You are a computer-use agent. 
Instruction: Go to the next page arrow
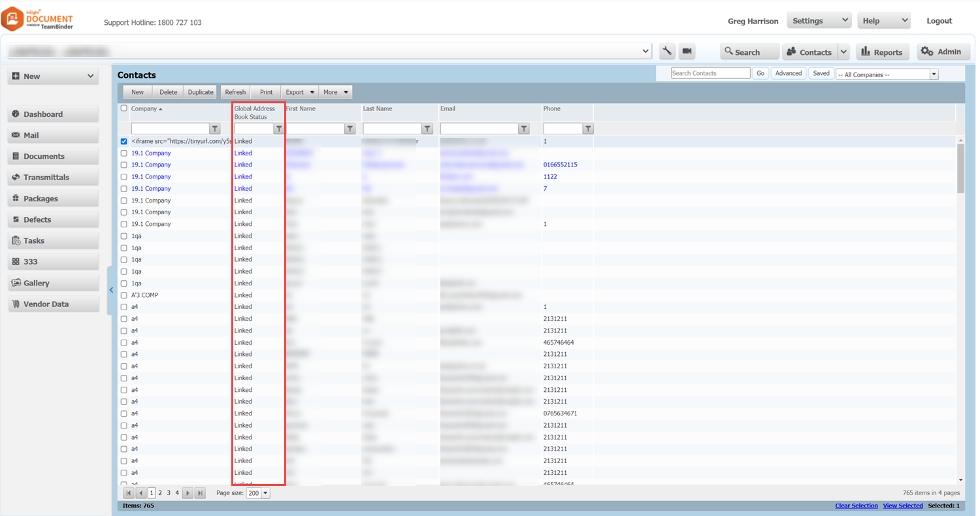[188, 493]
